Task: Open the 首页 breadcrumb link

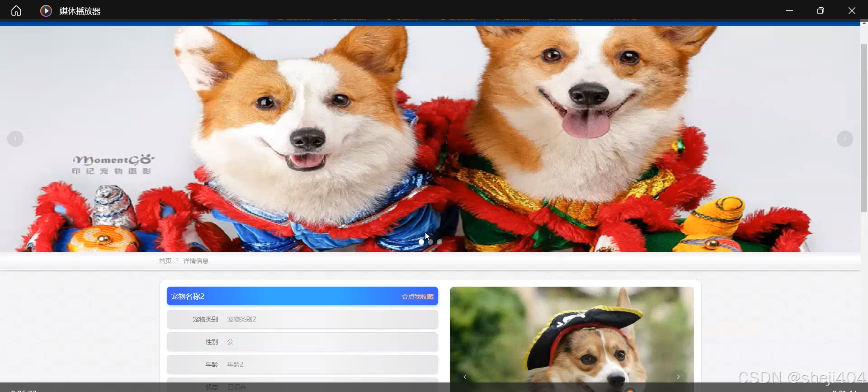Action: (165, 261)
